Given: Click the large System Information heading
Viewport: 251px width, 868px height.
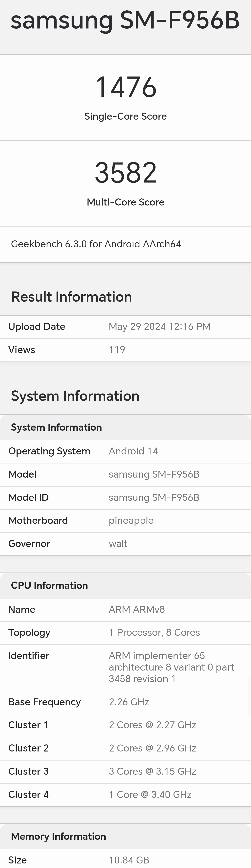Looking at the screenshot, I should (75, 396).
